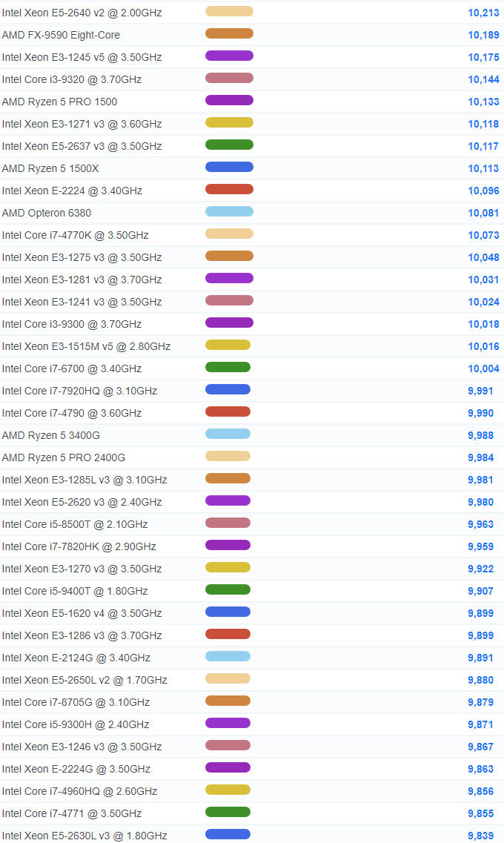Open the AMD Ryzen 5 PRO 2400G link
The height and width of the screenshot is (843, 504).
tap(64, 457)
